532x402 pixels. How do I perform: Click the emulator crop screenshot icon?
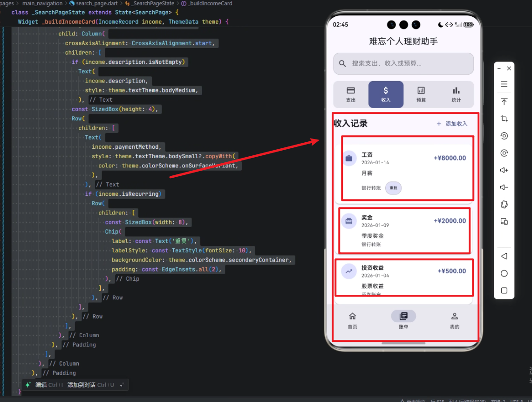[x=504, y=118]
